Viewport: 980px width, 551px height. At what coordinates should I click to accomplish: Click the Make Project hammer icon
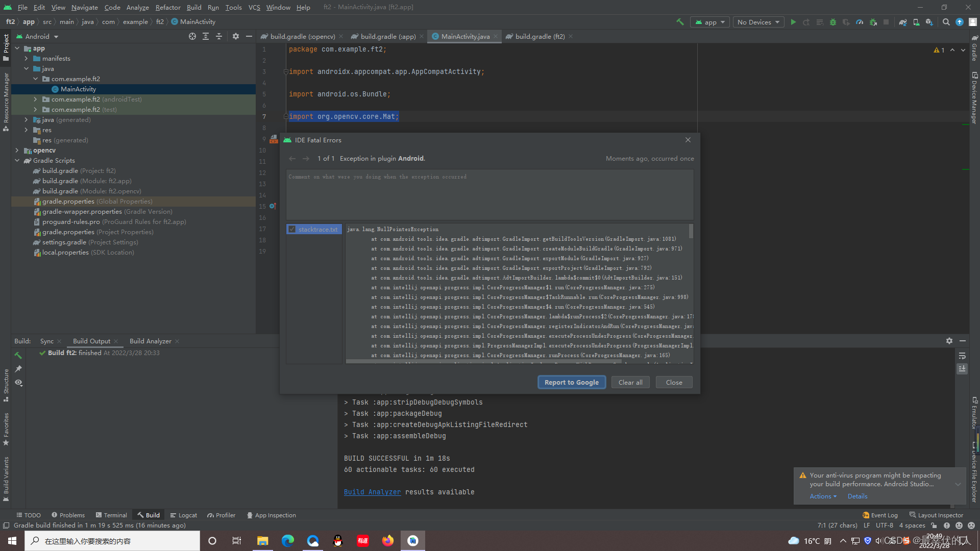pyautogui.click(x=680, y=22)
